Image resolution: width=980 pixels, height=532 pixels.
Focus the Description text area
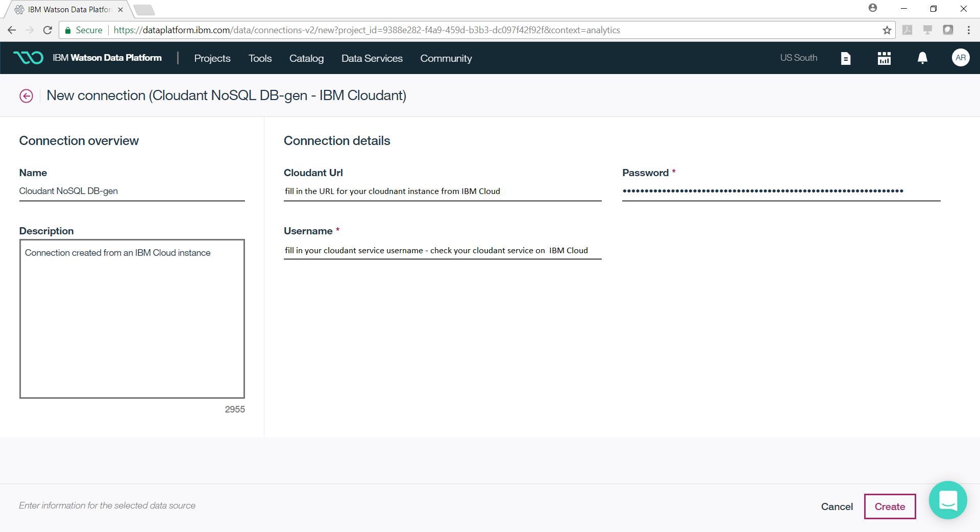point(132,319)
